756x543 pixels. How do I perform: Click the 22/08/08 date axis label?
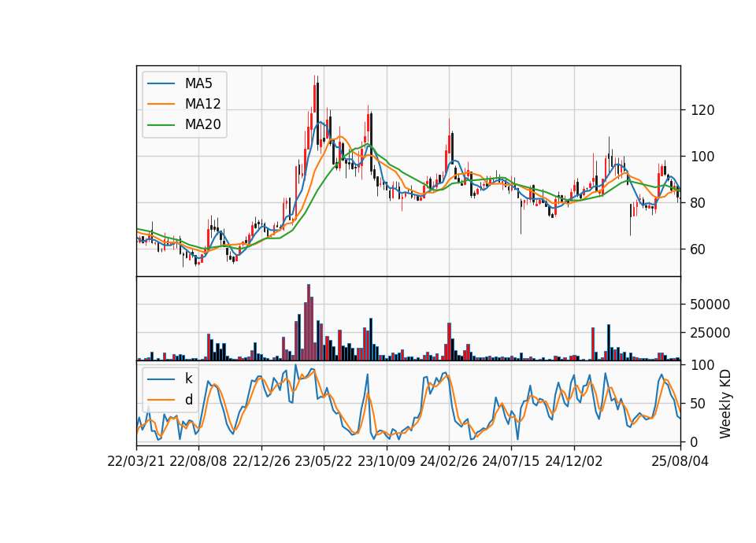point(198,461)
